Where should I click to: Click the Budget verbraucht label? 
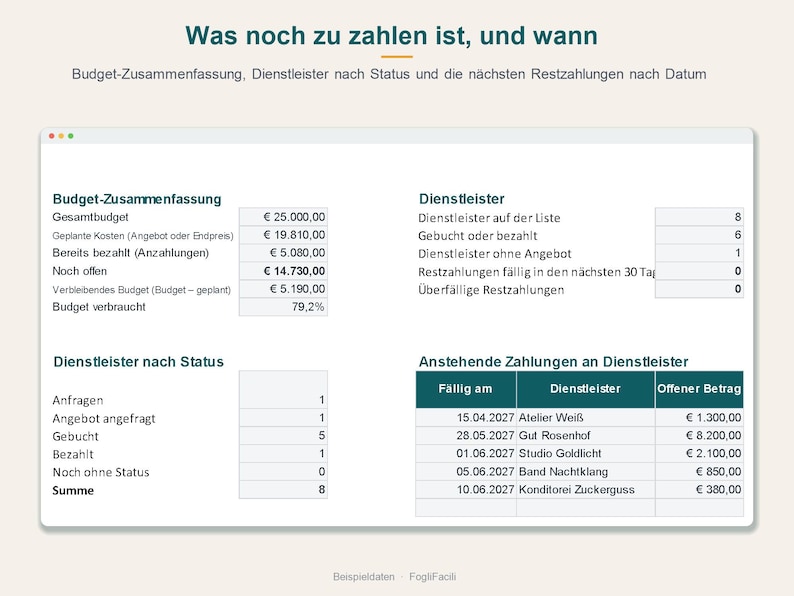(99, 307)
